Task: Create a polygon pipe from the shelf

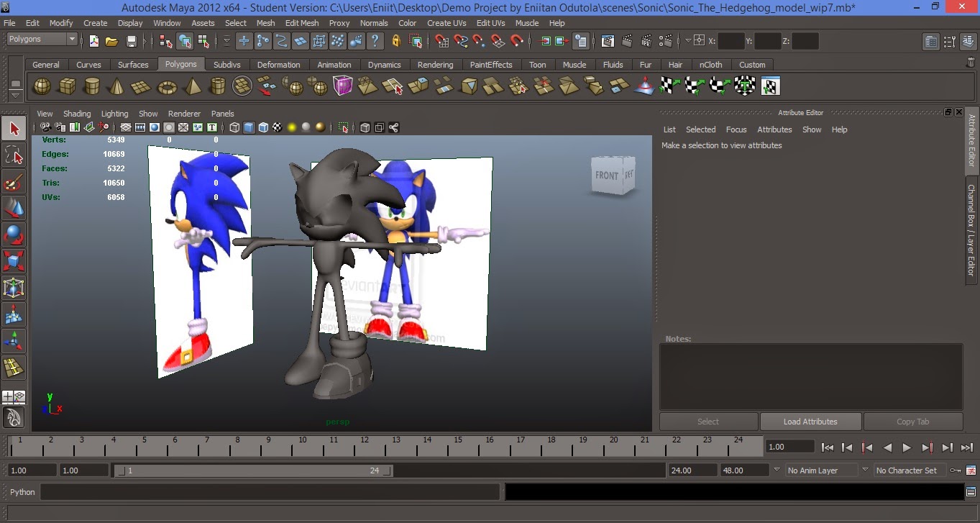Action: pos(217,87)
